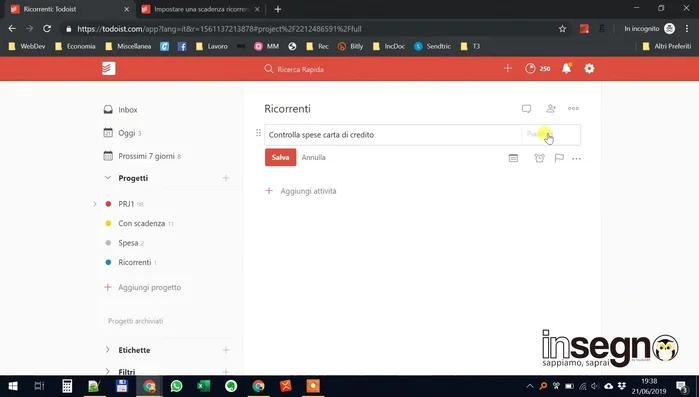Click the Todoist logo in the red header
699x397 pixels.
[108, 68]
